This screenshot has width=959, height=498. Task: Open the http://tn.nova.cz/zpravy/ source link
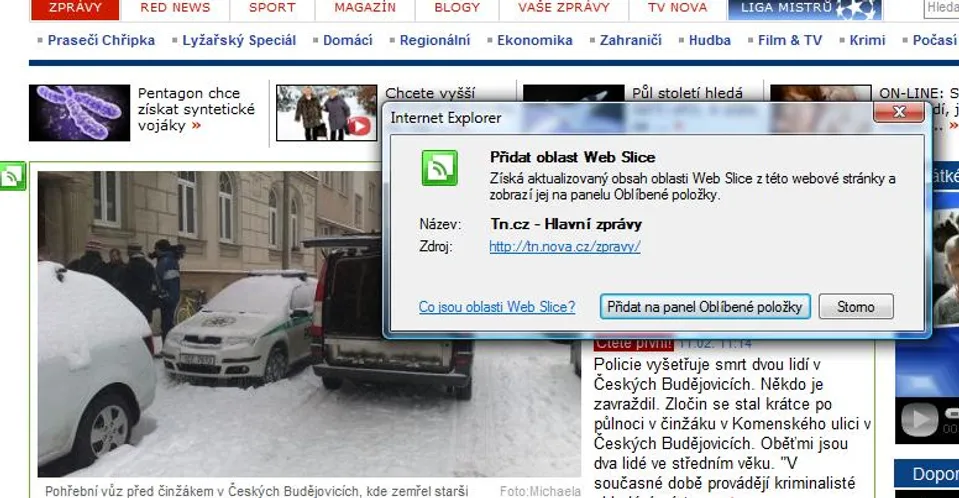click(x=565, y=247)
